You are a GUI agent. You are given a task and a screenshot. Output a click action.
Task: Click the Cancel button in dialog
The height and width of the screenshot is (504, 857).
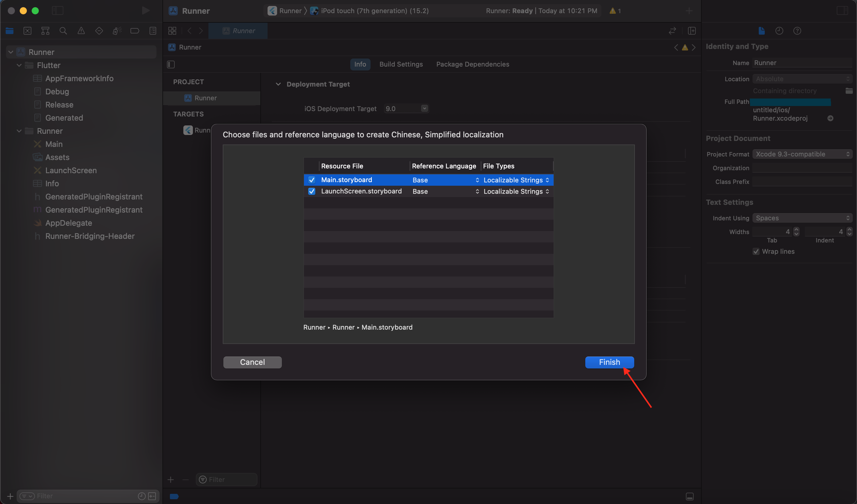(x=252, y=362)
